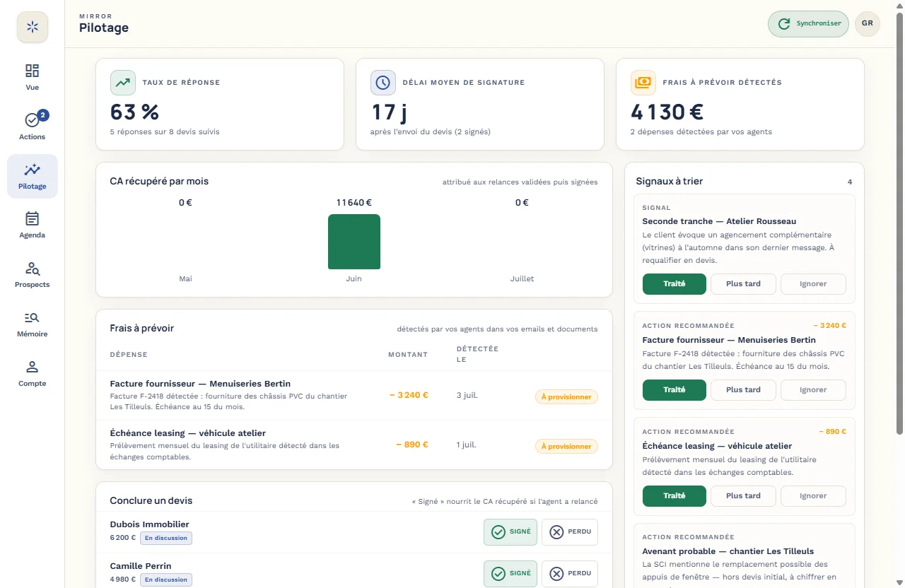
Task: Open the Mémoire section
Action: point(33,324)
